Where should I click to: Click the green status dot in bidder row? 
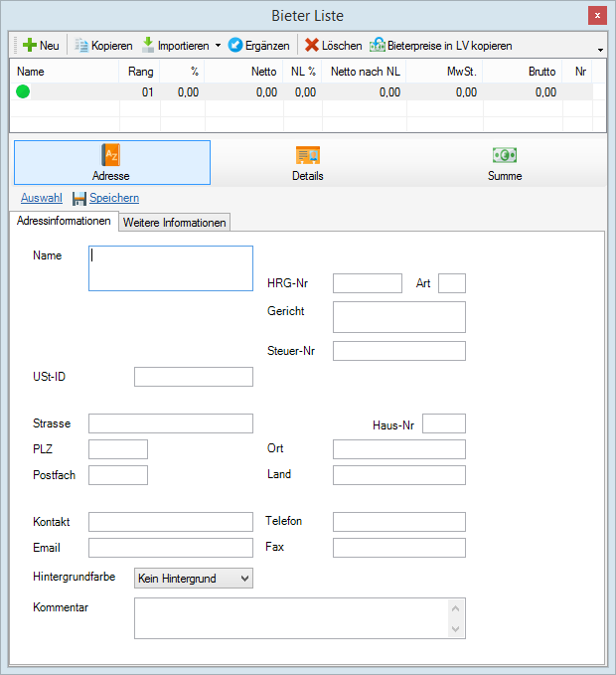click(x=23, y=91)
